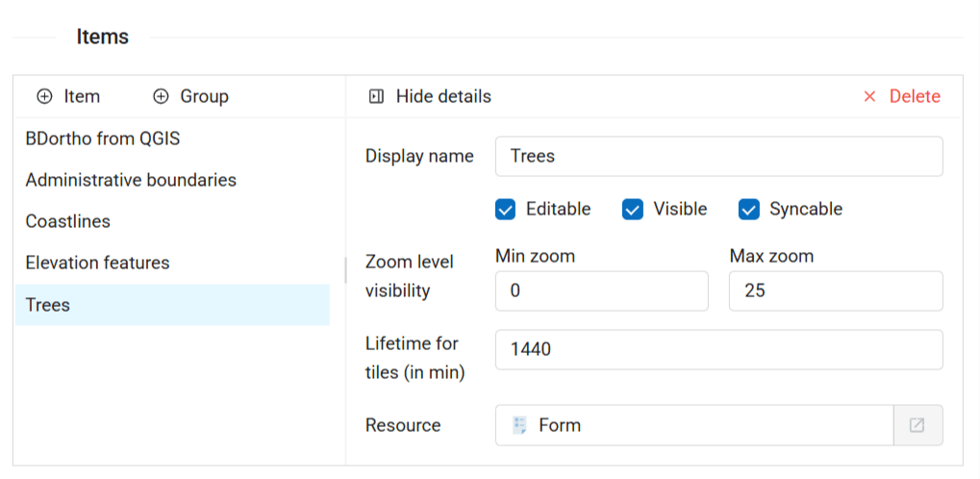The height and width of the screenshot is (479, 980).
Task: Focus the Min zoom input
Action: click(601, 290)
